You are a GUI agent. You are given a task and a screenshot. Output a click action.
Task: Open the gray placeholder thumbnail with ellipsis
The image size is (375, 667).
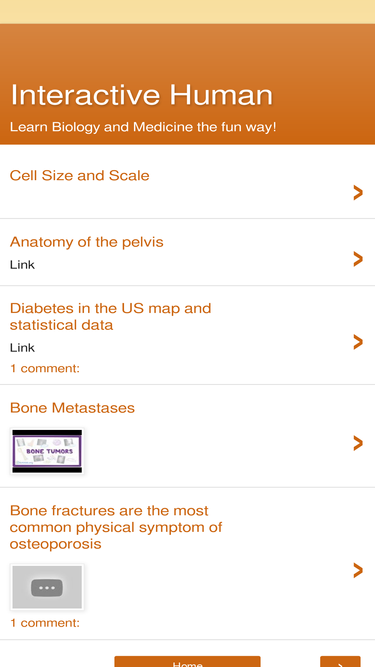point(47,587)
